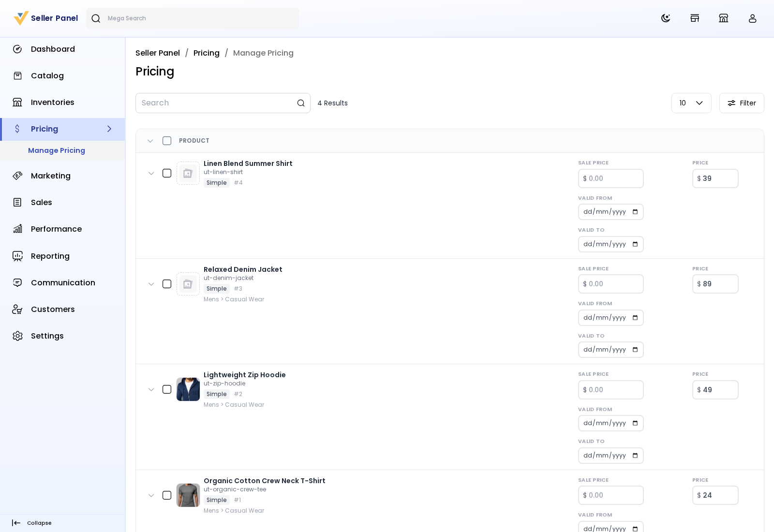Select all products checkbox in header
The image size is (774, 532).
click(x=167, y=141)
